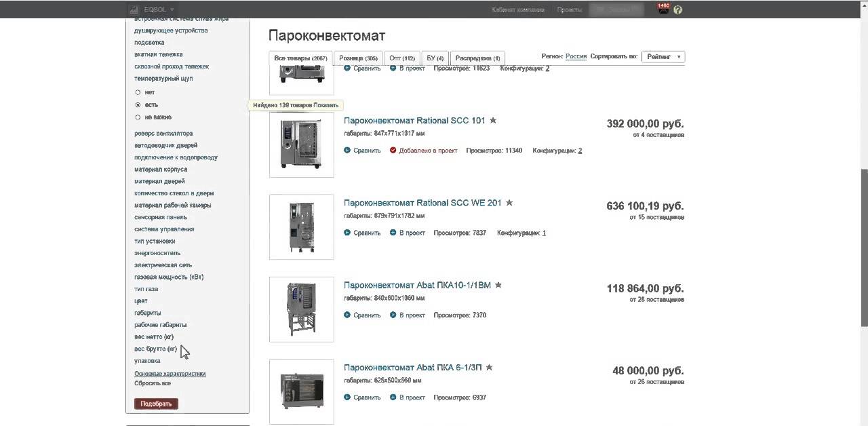This screenshot has width=868, height=426.
Task: Open the help question-mark icon in the top bar
Action: 678,9
